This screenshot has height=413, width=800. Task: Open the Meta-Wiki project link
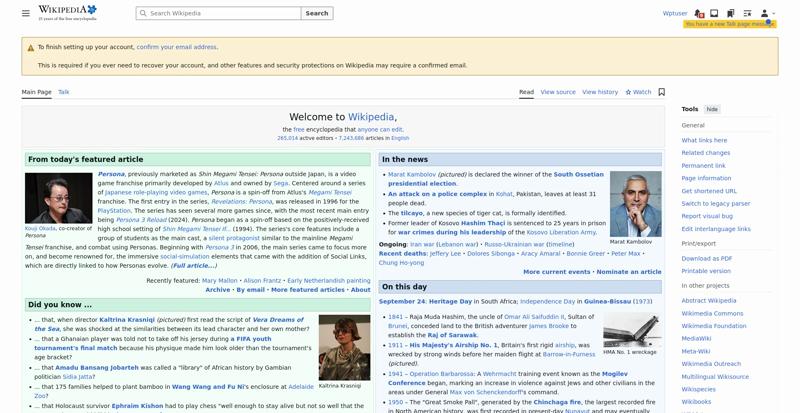pos(695,351)
